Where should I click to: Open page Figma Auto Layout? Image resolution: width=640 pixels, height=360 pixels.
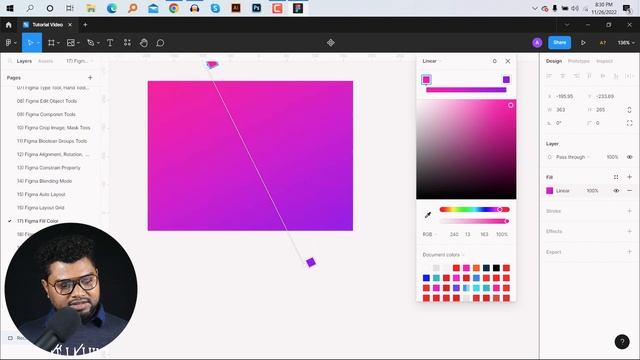click(x=41, y=194)
